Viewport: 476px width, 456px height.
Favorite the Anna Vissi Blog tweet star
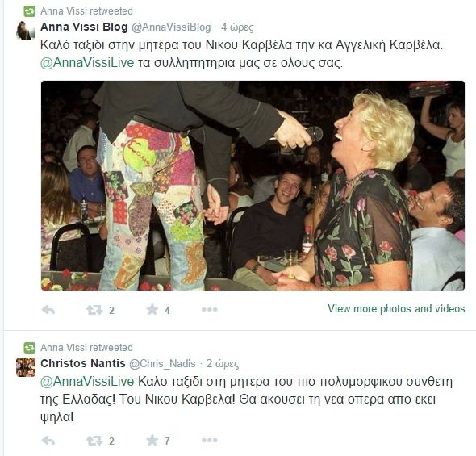tap(152, 310)
